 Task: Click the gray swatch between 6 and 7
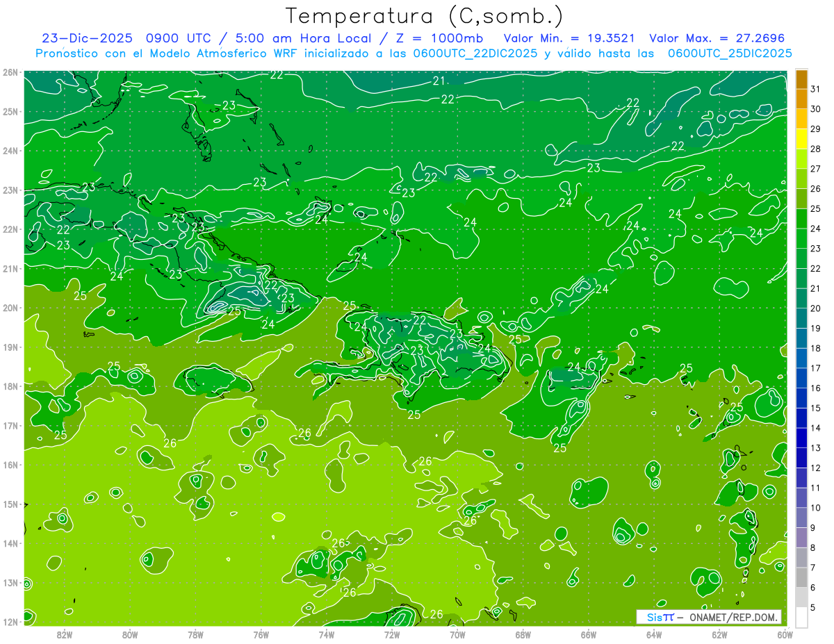point(801,577)
